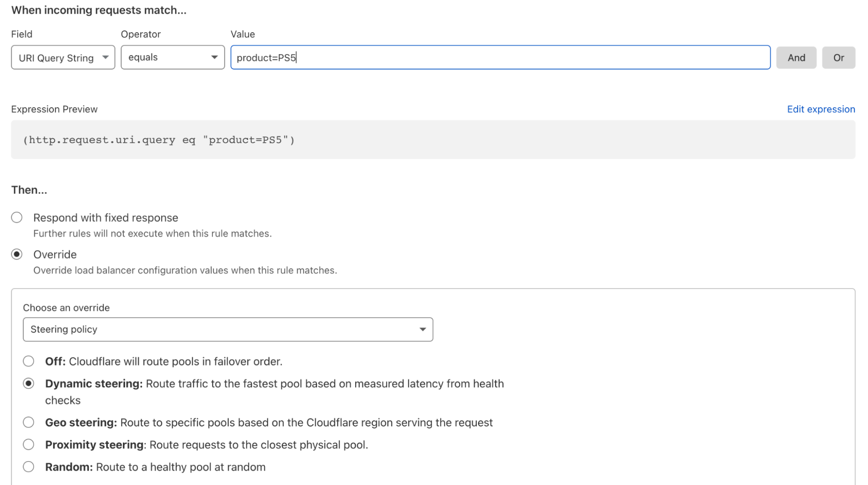This screenshot has height=485, width=868.
Task: Click the Operator dropdown caret arrow
Action: click(x=215, y=57)
